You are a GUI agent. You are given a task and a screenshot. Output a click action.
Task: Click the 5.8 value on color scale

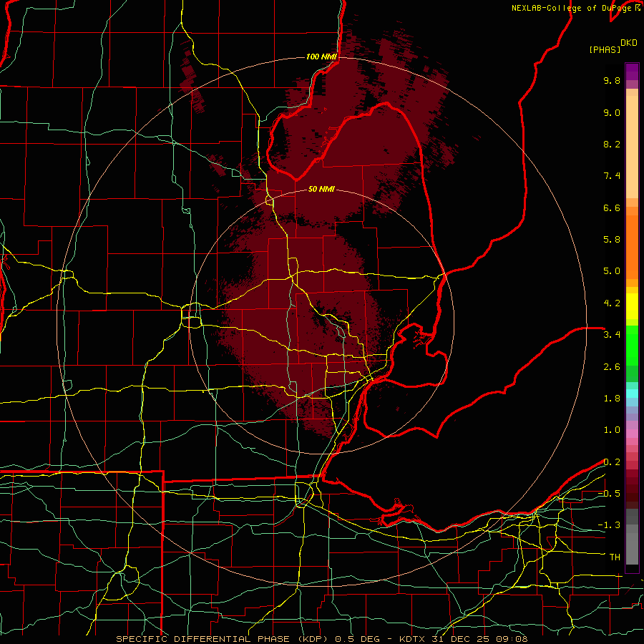pos(612,240)
